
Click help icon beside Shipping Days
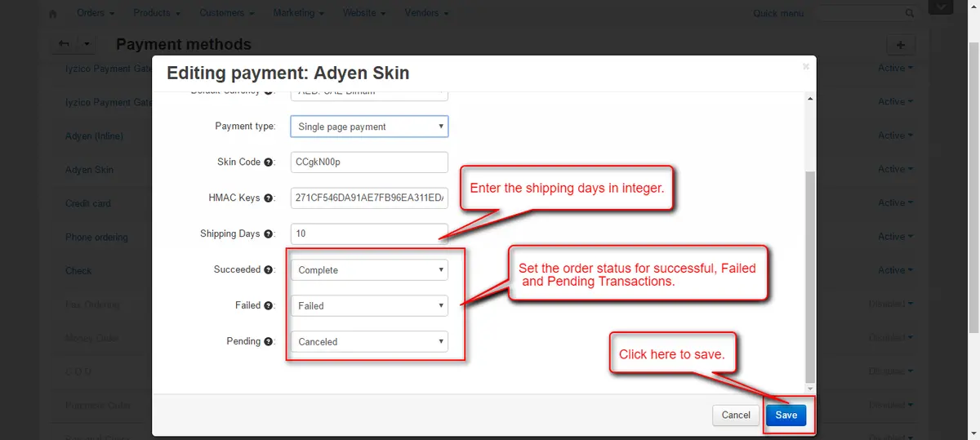pyautogui.click(x=269, y=234)
